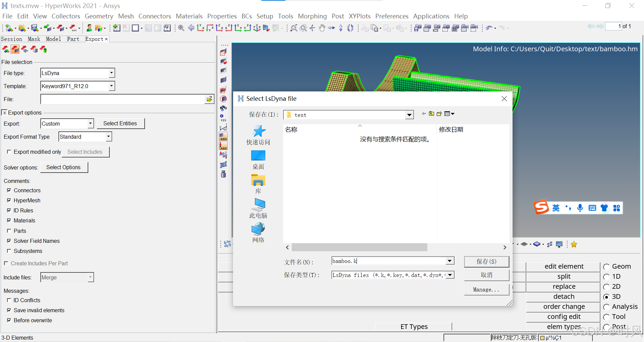Click the Save Model toolbar icon

[35, 28]
